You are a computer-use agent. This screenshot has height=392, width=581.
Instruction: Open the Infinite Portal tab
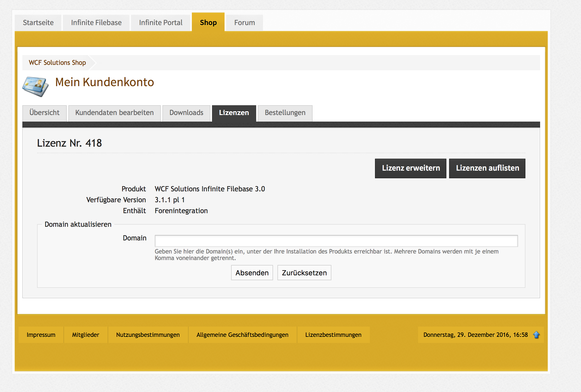161,23
